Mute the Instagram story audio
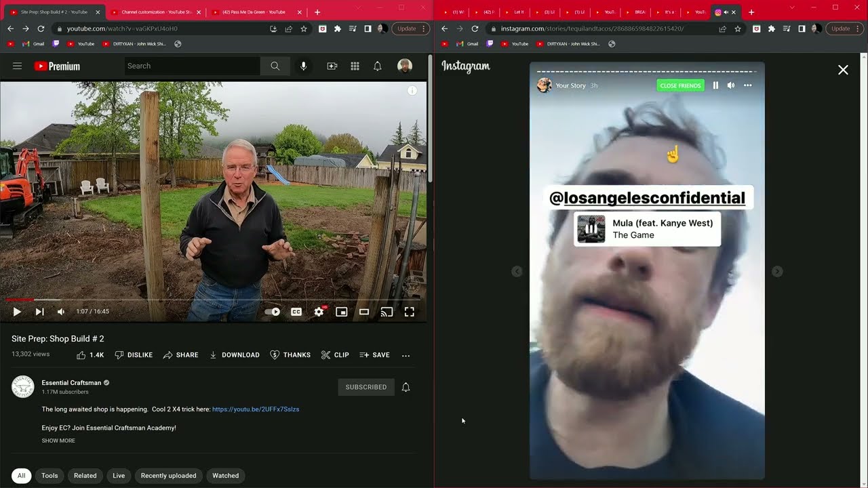 [x=731, y=85]
